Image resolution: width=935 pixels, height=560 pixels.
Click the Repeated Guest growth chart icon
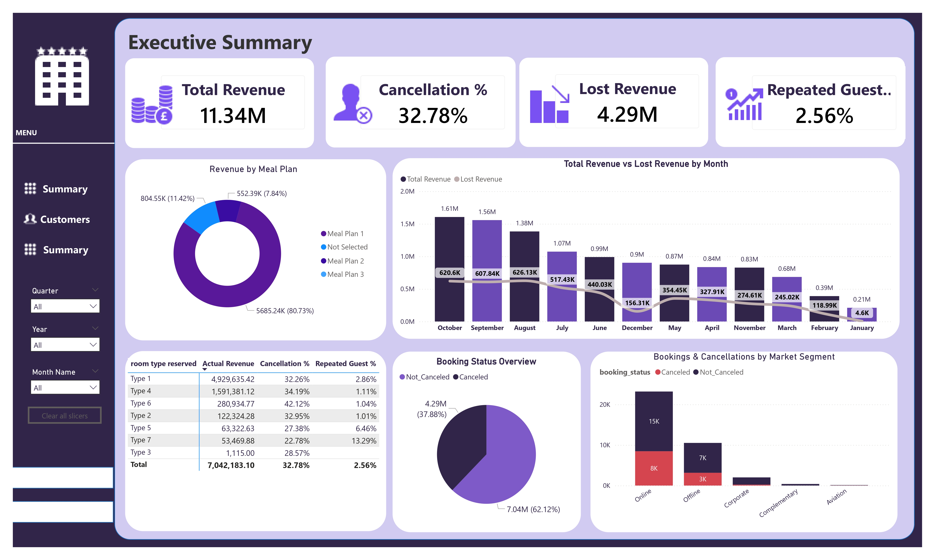click(x=744, y=104)
